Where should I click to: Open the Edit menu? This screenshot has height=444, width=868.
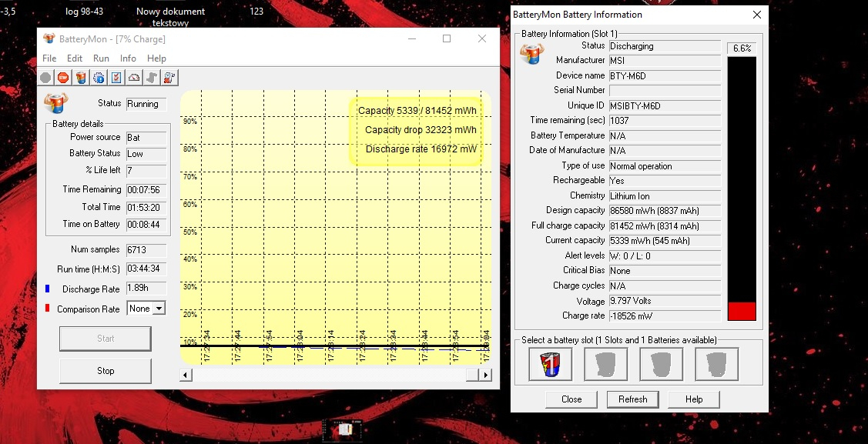coord(75,58)
